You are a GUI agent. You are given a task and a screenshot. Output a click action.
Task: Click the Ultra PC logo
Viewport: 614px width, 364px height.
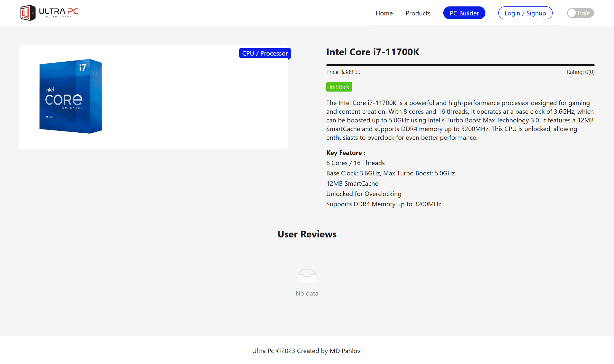[49, 13]
